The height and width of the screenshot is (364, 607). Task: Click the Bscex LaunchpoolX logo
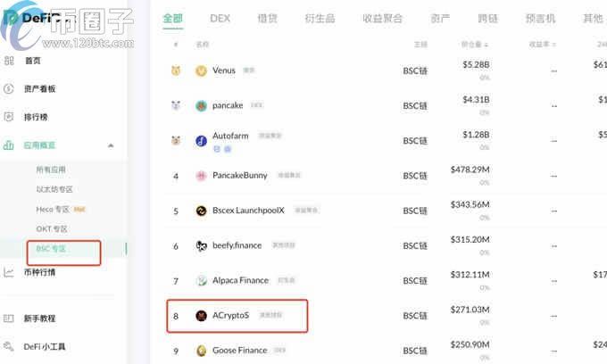pos(201,211)
